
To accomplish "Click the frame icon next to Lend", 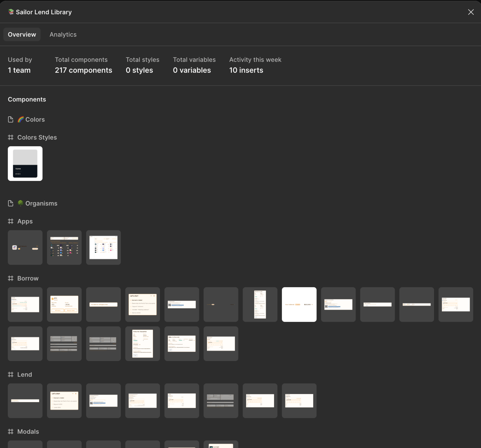I will click(x=11, y=374).
